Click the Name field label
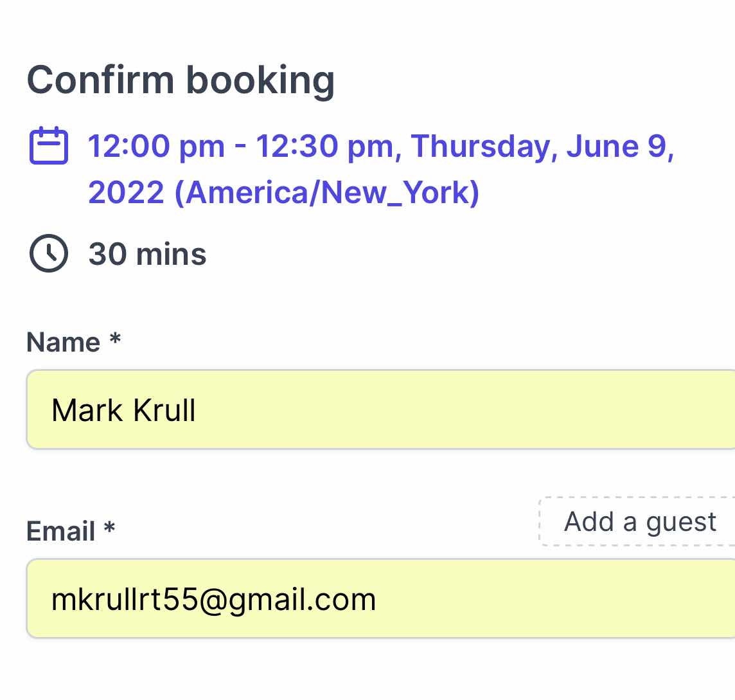The width and height of the screenshot is (735, 700). click(x=63, y=342)
